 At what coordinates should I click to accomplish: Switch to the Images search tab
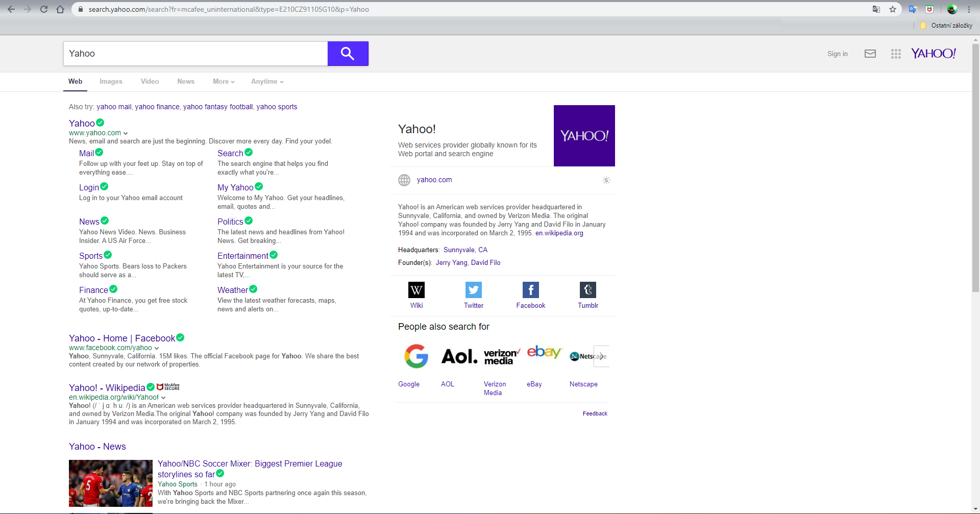[x=111, y=82]
